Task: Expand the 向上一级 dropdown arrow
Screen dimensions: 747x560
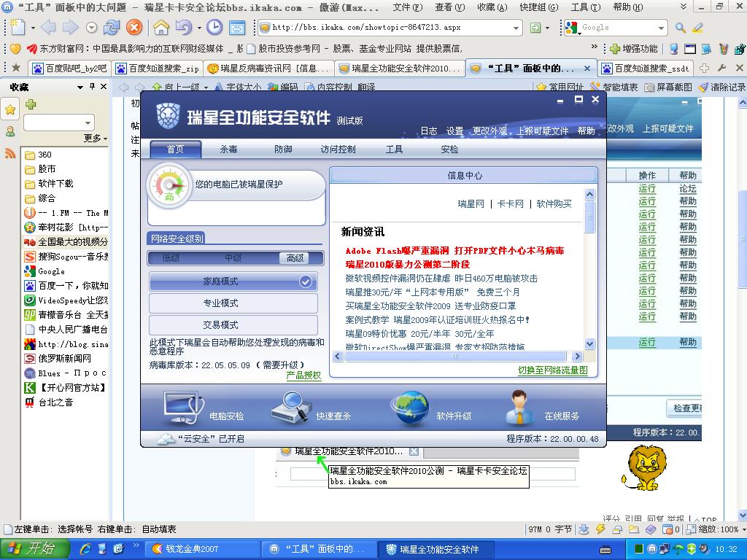Action: point(206,87)
